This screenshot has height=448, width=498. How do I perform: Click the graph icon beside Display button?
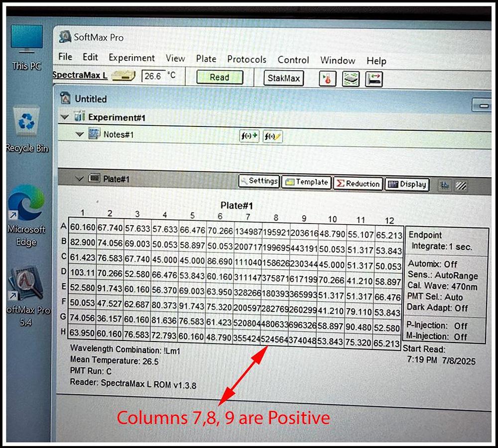click(x=444, y=185)
